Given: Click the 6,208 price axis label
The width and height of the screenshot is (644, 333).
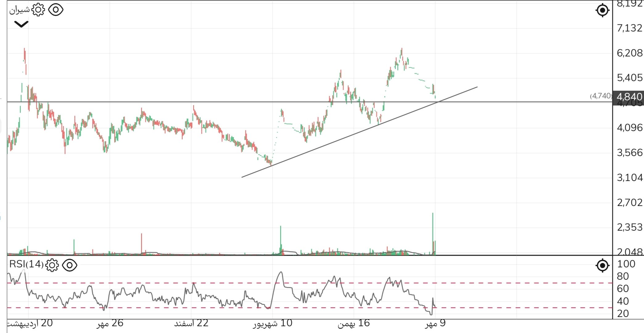Looking at the screenshot, I should (629, 53).
